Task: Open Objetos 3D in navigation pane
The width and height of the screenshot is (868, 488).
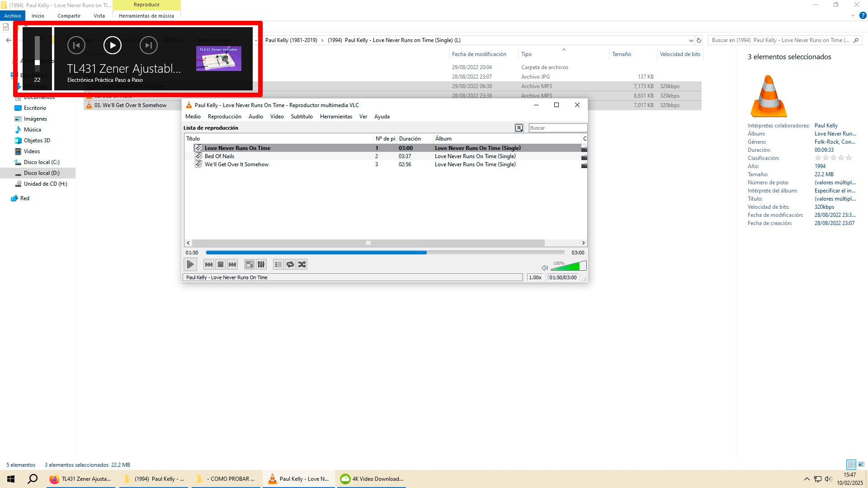Action: (37, 141)
